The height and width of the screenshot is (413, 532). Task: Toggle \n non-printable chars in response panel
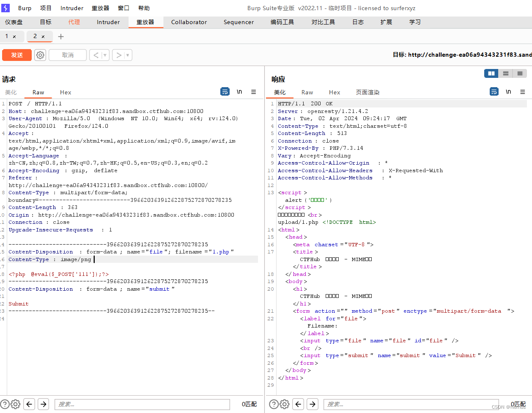tap(508, 92)
